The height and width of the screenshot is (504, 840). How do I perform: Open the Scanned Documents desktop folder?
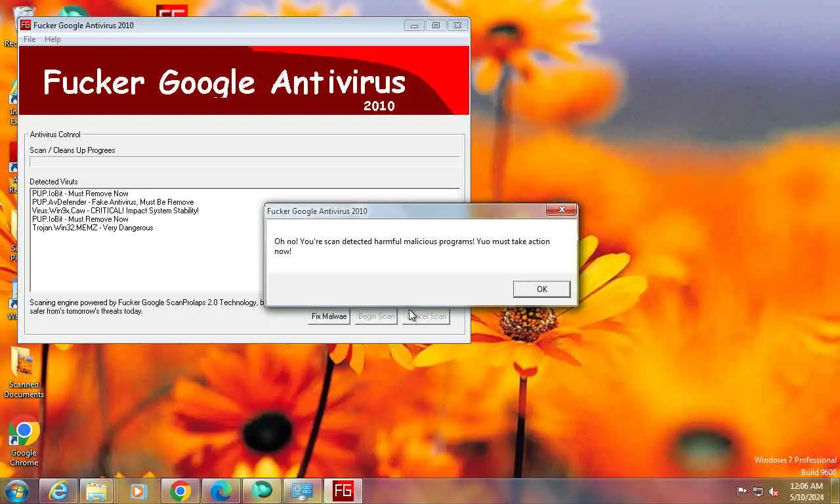(24, 373)
